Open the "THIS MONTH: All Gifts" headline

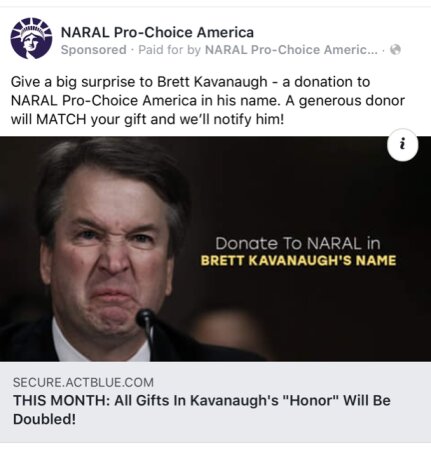(202, 409)
